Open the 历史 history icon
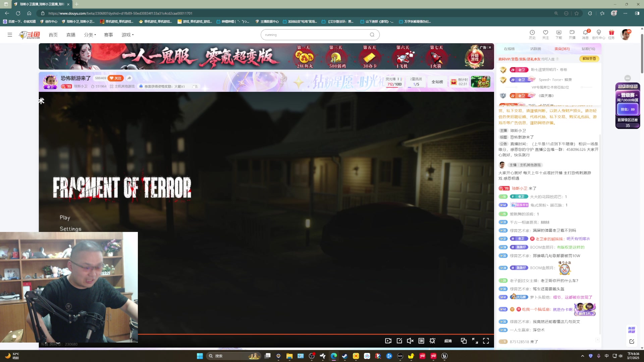This screenshot has height=362, width=644. coord(532,34)
